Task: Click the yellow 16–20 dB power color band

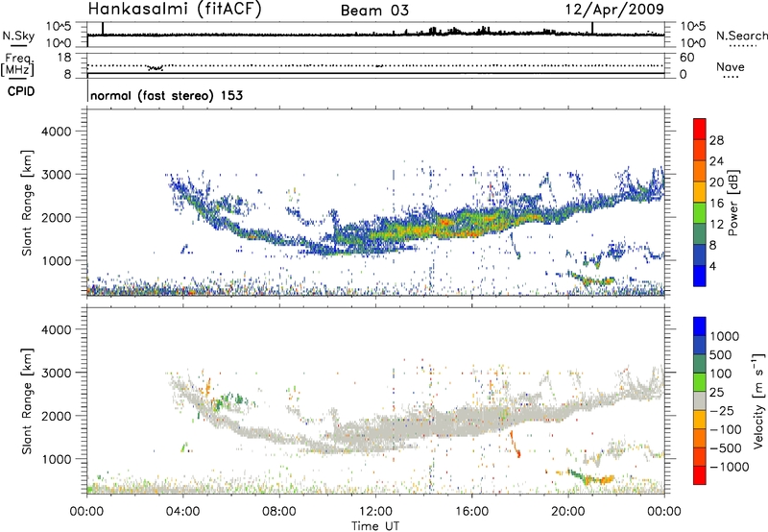Action: click(x=700, y=192)
